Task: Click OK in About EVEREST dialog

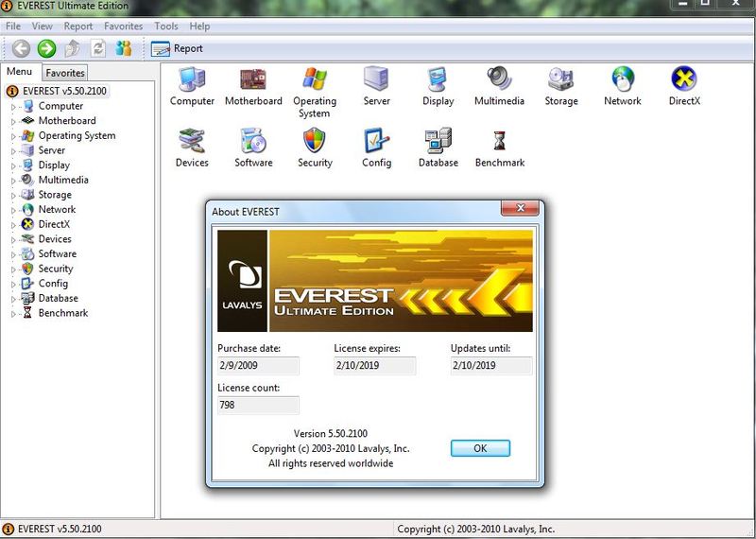Action: 480,448
